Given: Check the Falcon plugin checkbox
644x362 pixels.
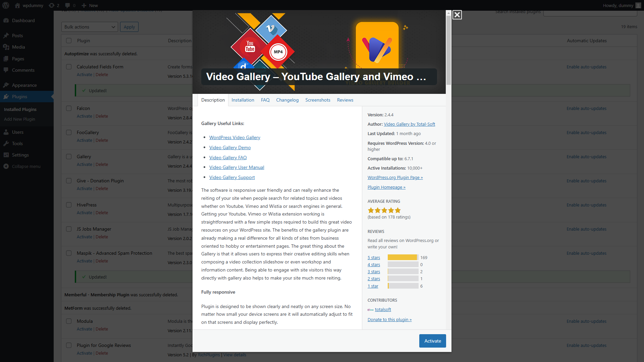Looking at the screenshot, I should [x=69, y=108].
